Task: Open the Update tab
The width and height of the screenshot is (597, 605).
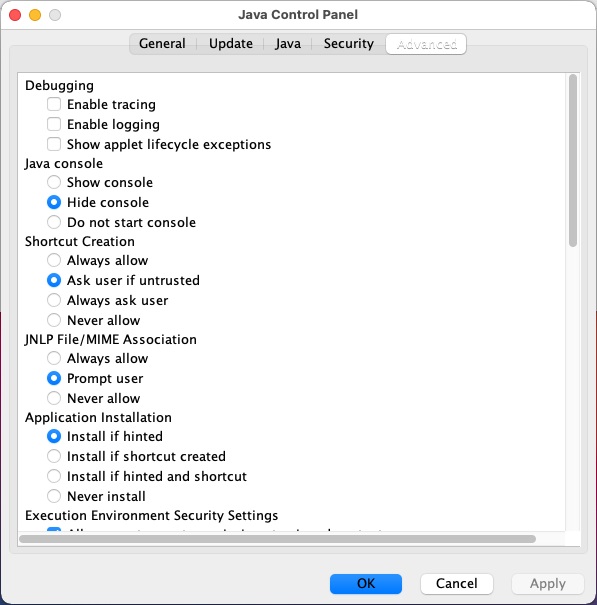Action: (231, 44)
